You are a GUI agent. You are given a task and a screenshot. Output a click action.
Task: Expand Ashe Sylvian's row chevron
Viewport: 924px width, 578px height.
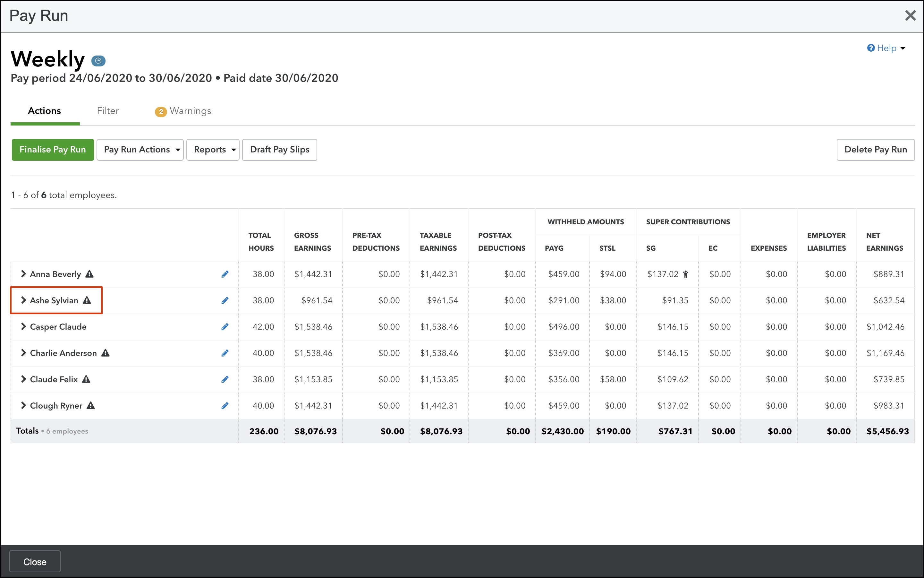click(24, 300)
